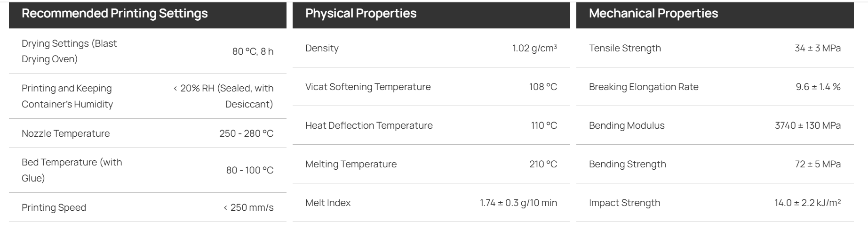This screenshot has width=868, height=231.
Task: Click the < 250 mm/s value
Action: click(248, 207)
